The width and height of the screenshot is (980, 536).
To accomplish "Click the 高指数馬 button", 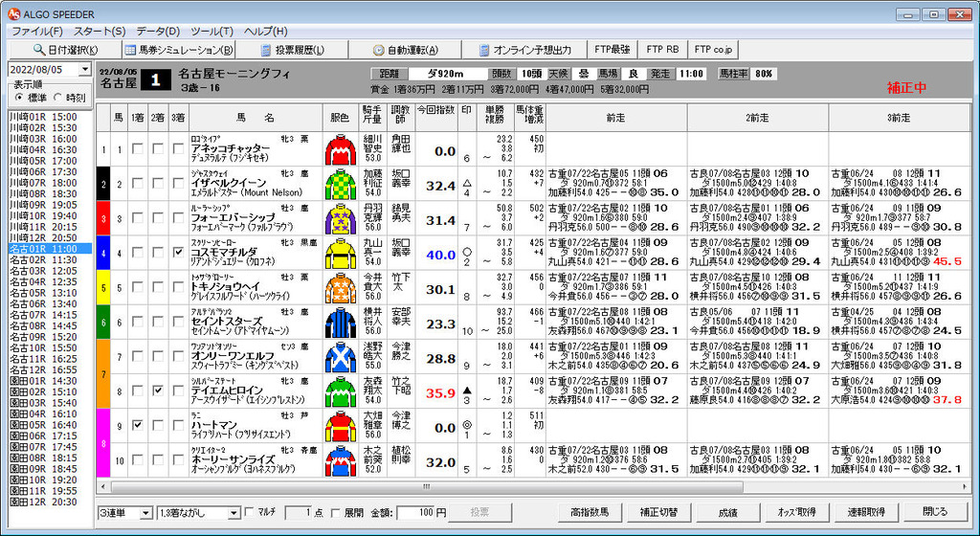I will (x=589, y=512).
